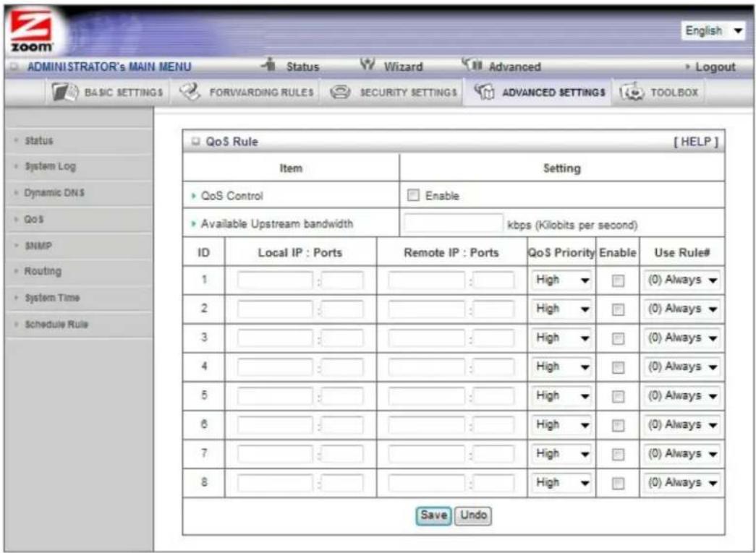Click the Security Settings icon
This screenshot has width=756, height=553.
340,92
